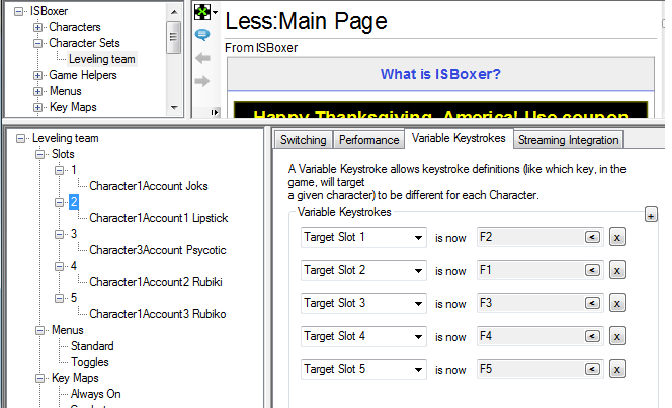The height and width of the screenshot is (408, 672).
Task: Select the Standard menu item
Action: 92,346
